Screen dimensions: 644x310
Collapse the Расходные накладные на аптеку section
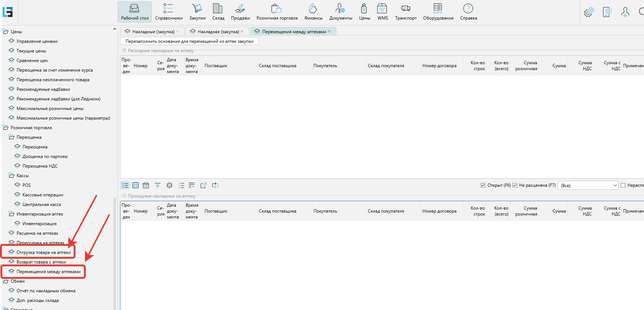pyautogui.click(x=124, y=51)
